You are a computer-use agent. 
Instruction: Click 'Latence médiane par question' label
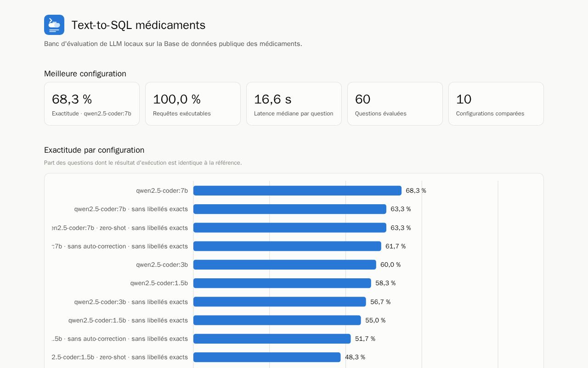[294, 114]
